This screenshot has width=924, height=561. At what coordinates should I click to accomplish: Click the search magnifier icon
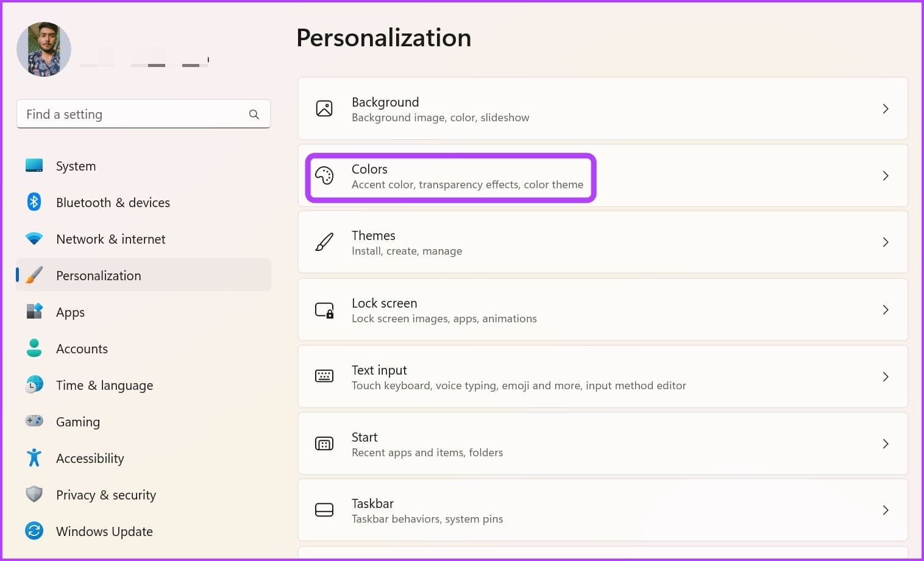tap(254, 115)
